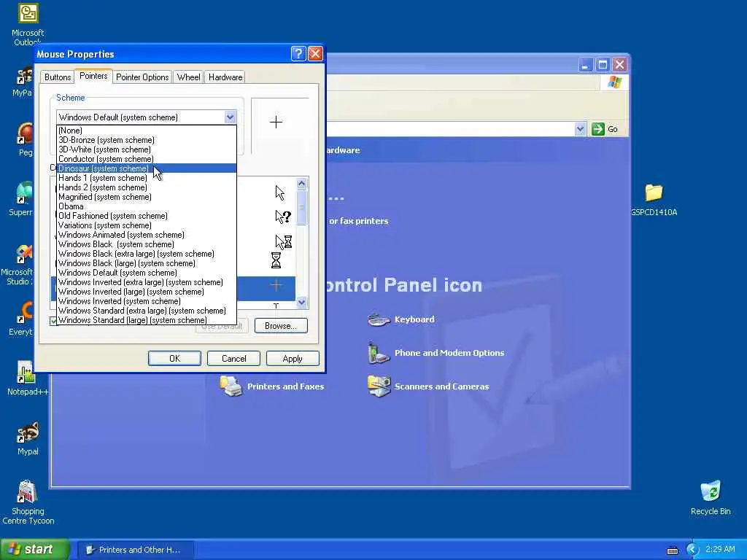
Task: Click the cursor list scrollbar thumb
Action: pyautogui.click(x=301, y=208)
